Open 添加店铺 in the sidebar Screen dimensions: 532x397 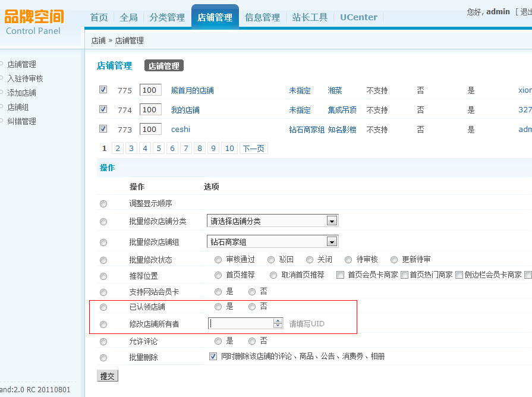[22, 93]
